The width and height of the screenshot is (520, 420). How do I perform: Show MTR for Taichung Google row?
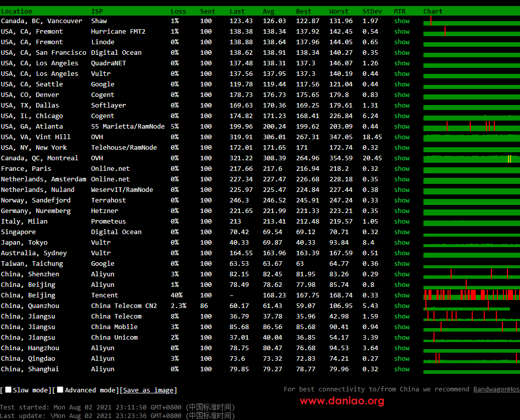pos(402,264)
